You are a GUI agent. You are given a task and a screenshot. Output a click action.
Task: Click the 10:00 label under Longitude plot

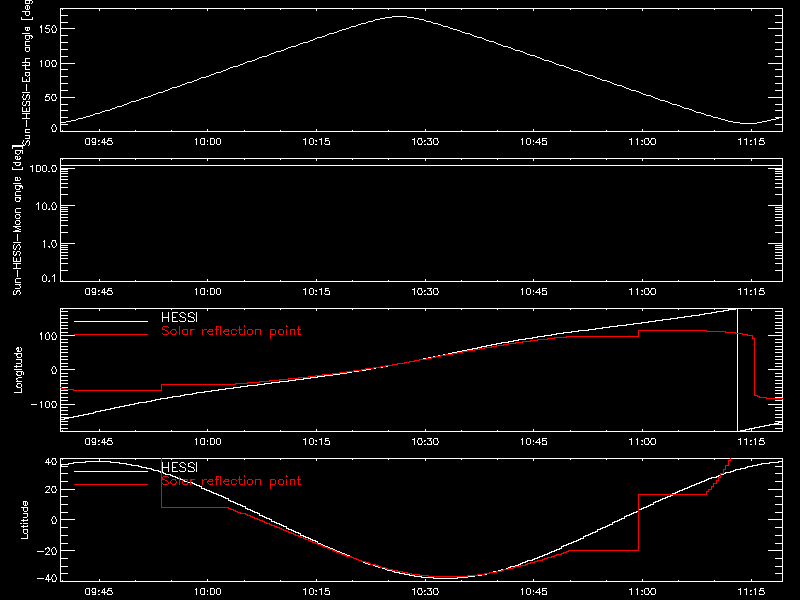point(208,442)
